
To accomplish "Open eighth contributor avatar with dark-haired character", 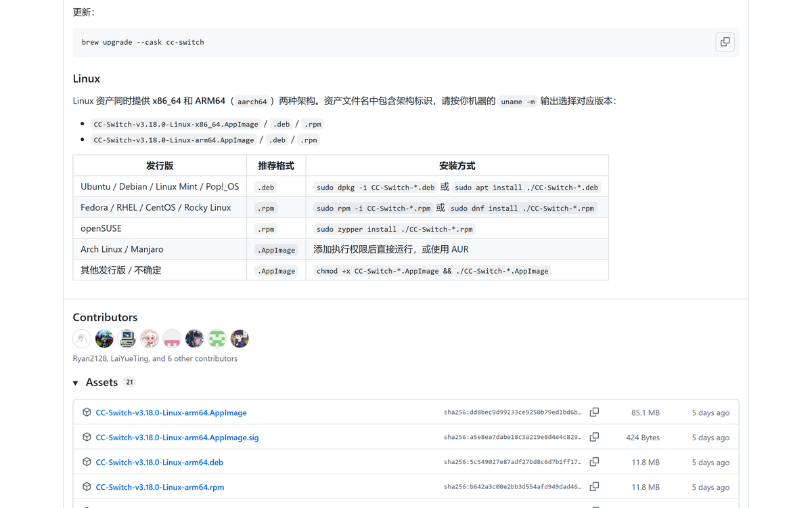I will coord(240,339).
